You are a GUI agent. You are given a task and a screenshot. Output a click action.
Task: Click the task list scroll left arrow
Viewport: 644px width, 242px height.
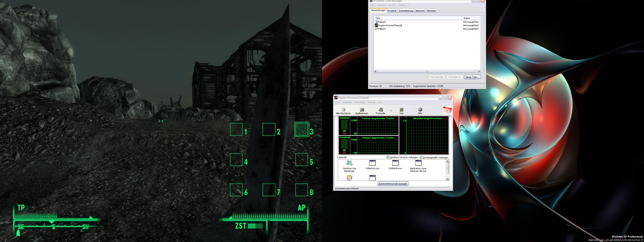point(376,71)
